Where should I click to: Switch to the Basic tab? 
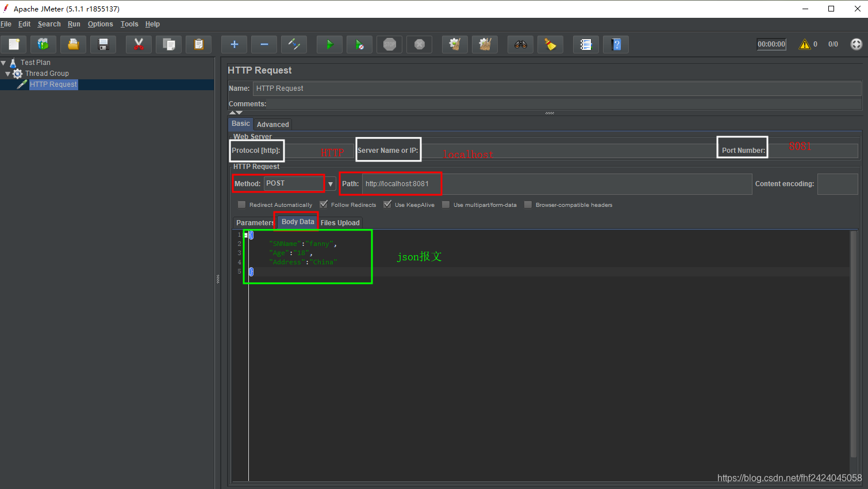coord(241,124)
